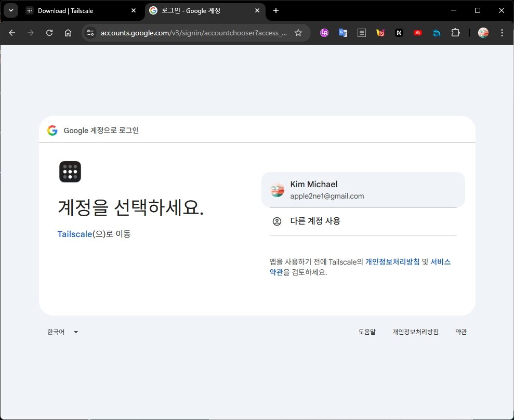514x420 pixels.
Task: Maximize the browser window
Action: coord(478,10)
